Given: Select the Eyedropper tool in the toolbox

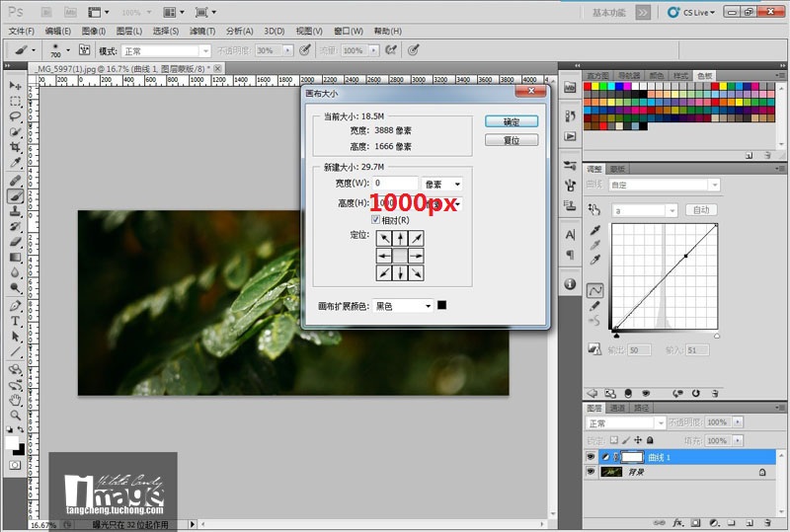Looking at the screenshot, I should pyautogui.click(x=16, y=161).
